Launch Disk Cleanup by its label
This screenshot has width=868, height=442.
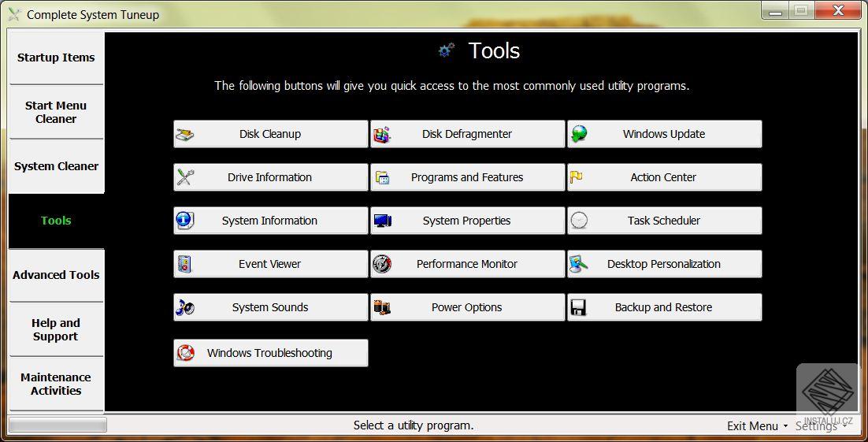(x=270, y=134)
